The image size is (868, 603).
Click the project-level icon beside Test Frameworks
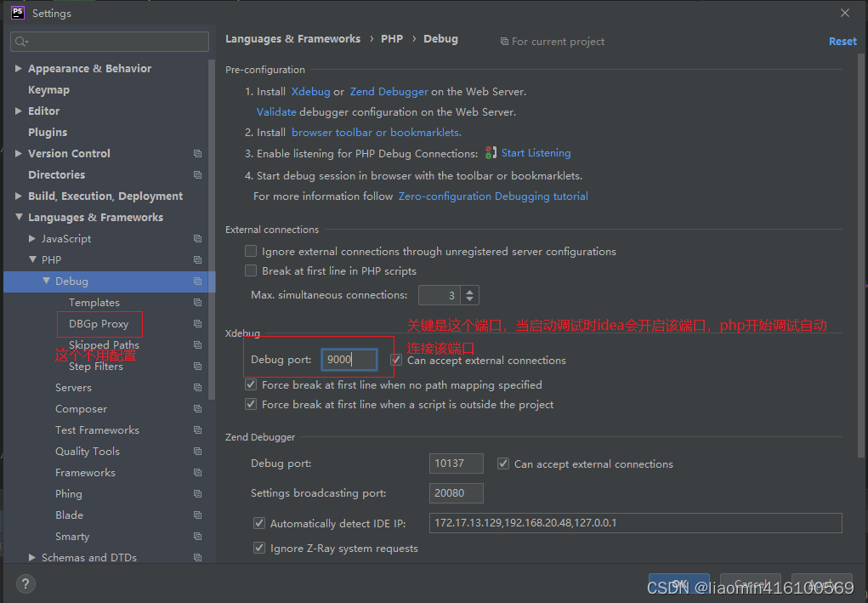pyautogui.click(x=197, y=429)
